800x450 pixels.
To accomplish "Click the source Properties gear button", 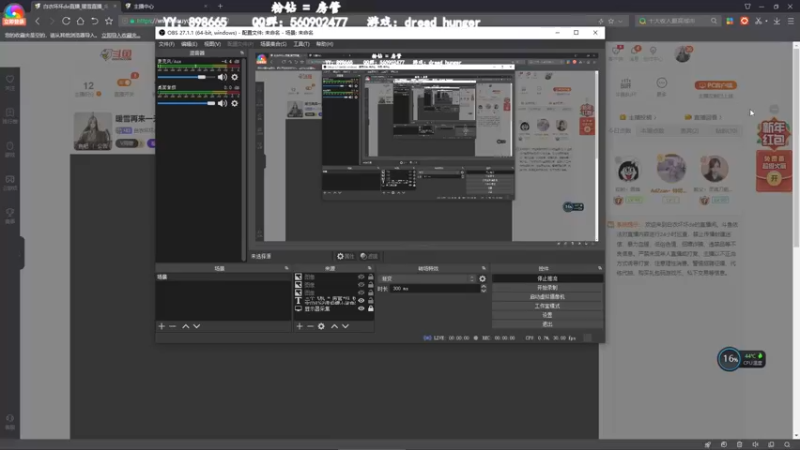I will (x=346, y=256).
